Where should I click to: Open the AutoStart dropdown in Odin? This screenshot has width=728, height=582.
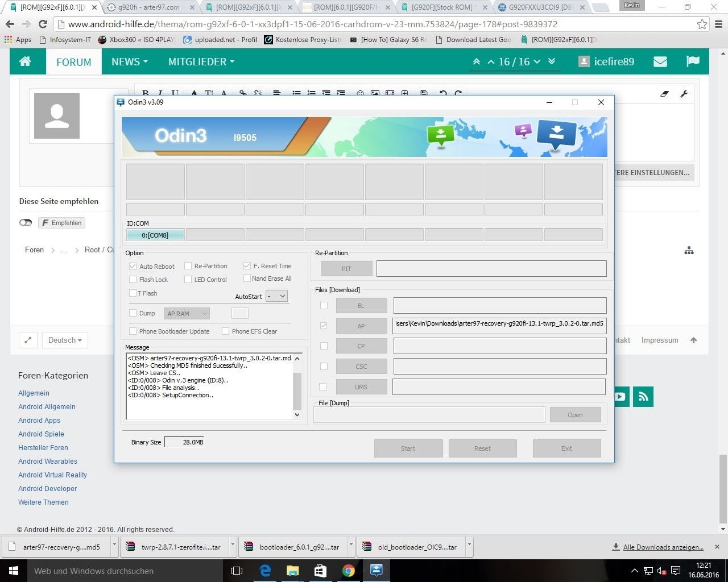(x=276, y=296)
